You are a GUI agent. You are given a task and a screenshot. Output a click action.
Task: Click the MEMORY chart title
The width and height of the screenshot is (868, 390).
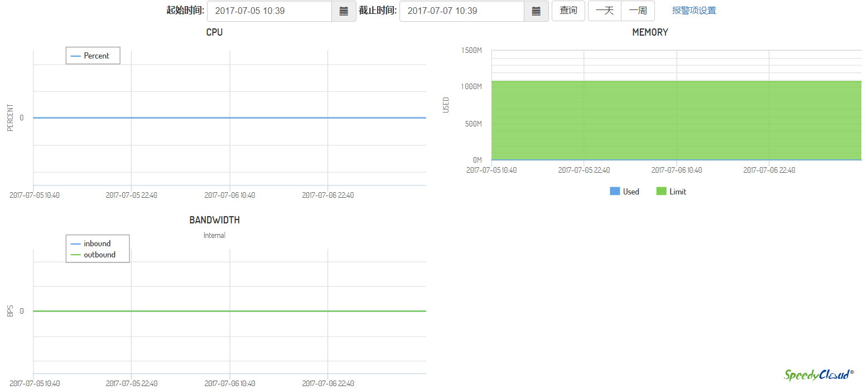click(x=650, y=32)
